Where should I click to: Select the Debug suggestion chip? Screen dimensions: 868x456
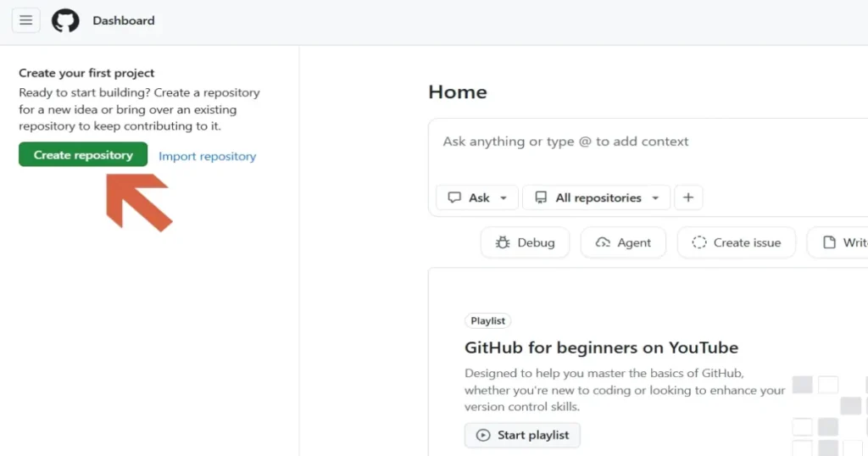[x=525, y=242]
